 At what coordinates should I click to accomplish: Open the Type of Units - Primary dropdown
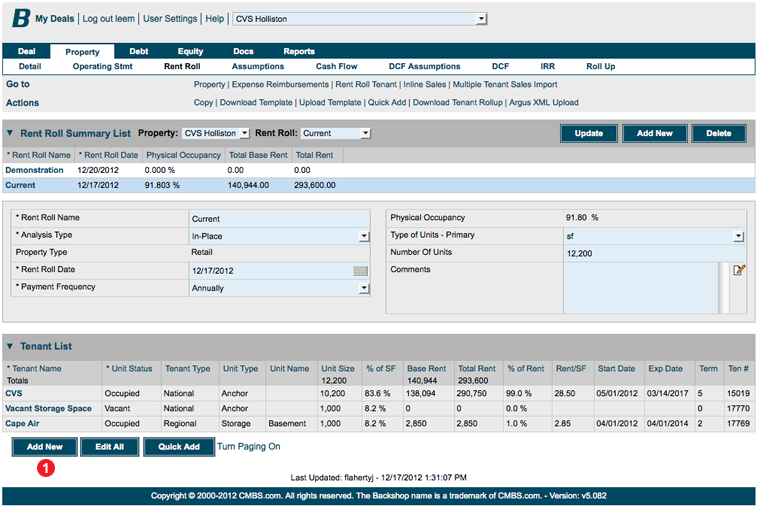coord(739,236)
